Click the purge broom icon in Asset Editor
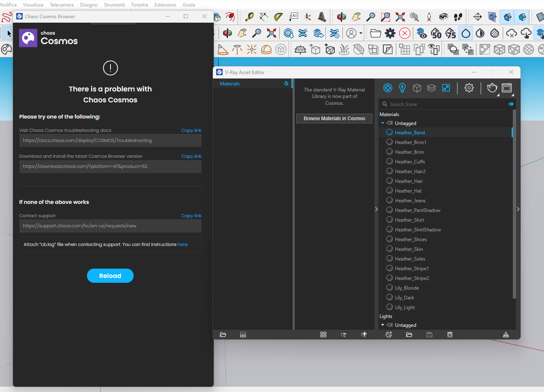 pyautogui.click(x=506, y=335)
